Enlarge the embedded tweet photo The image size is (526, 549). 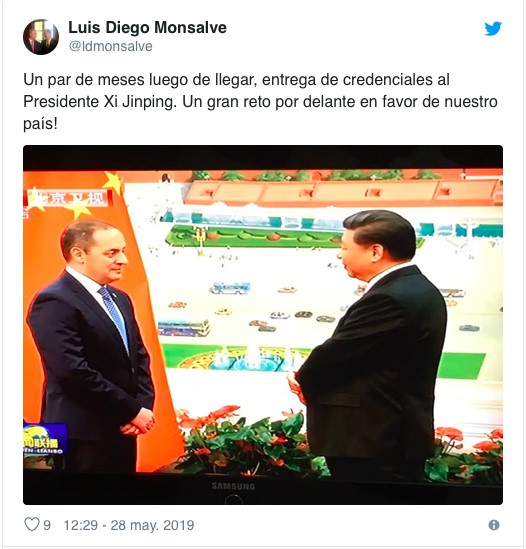click(x=263, y=325)
